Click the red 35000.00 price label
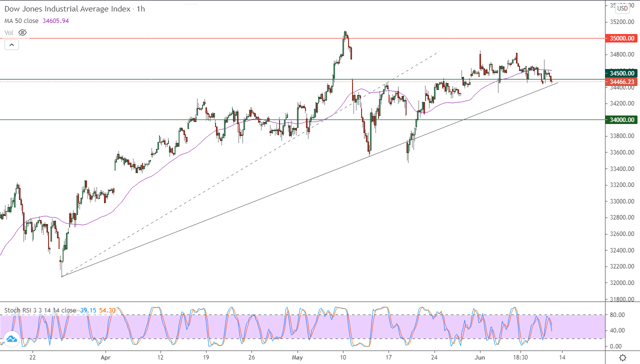 point(621,38)
